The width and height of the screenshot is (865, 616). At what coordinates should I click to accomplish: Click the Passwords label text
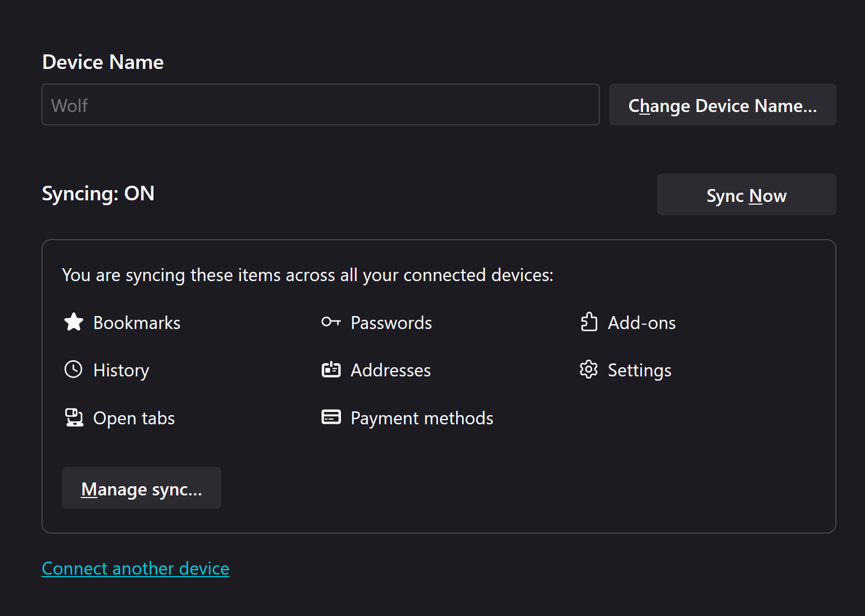(x=391, y=323)
